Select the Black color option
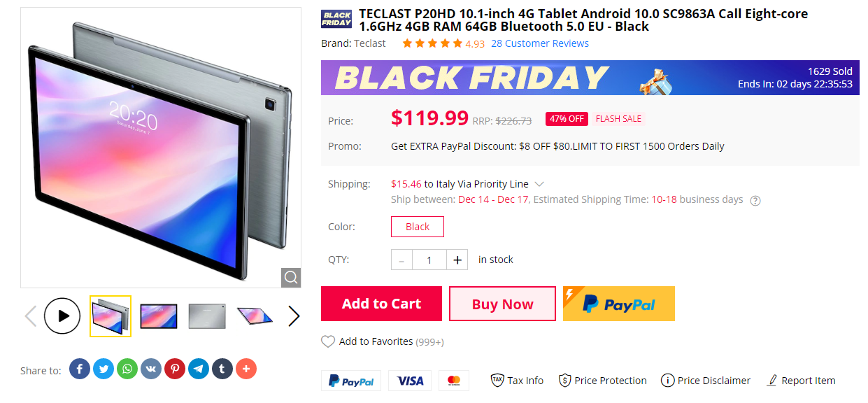This screenshot has width=868, height=403. (417, 226)
